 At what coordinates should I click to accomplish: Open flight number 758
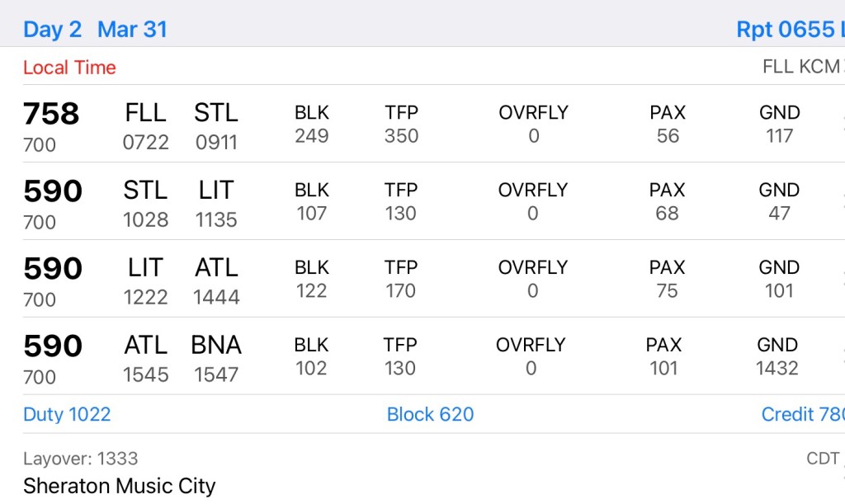tap(51, 114)
